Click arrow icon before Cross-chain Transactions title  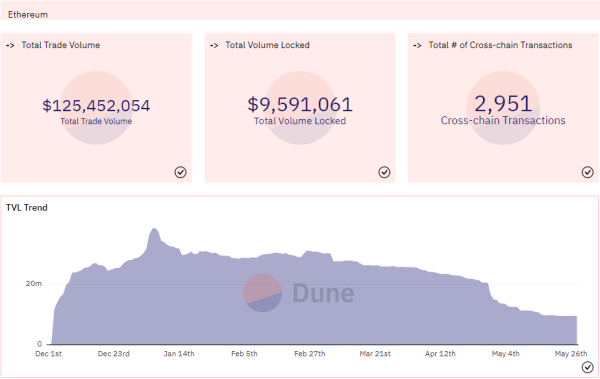[x=417, y=46]
